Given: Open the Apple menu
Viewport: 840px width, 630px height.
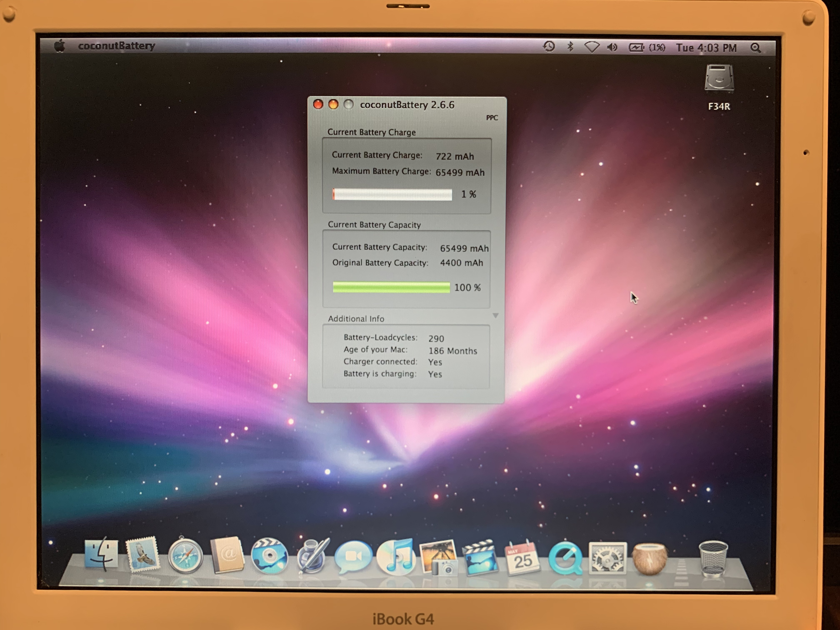Looking at the screenshot, I should [x=60, y=46].
